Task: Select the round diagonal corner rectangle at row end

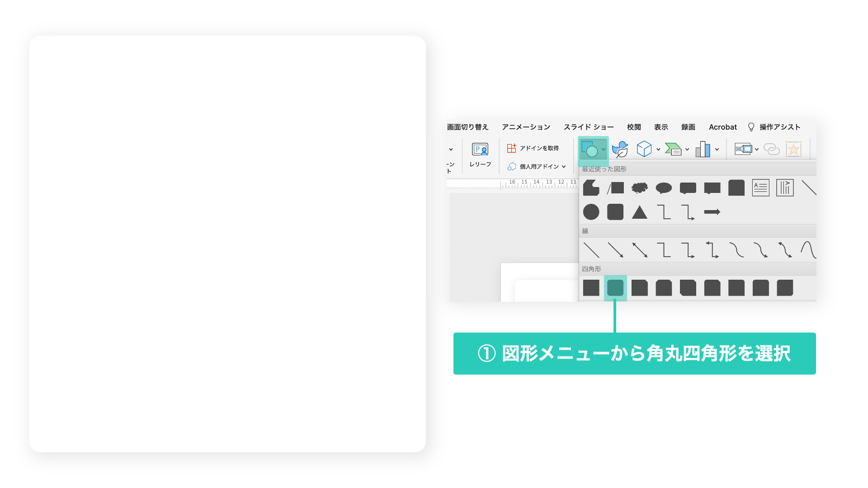Action: coord(785,288)
